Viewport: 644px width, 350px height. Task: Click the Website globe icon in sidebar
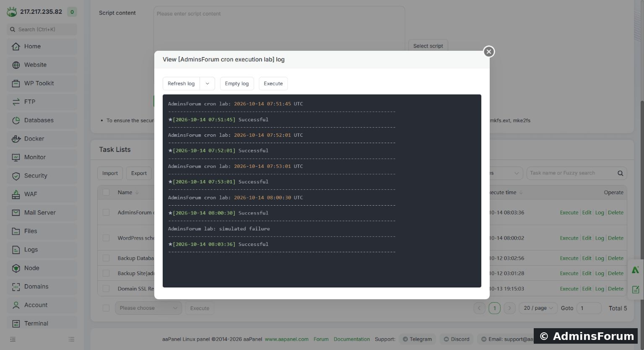(x=16, y=65)
